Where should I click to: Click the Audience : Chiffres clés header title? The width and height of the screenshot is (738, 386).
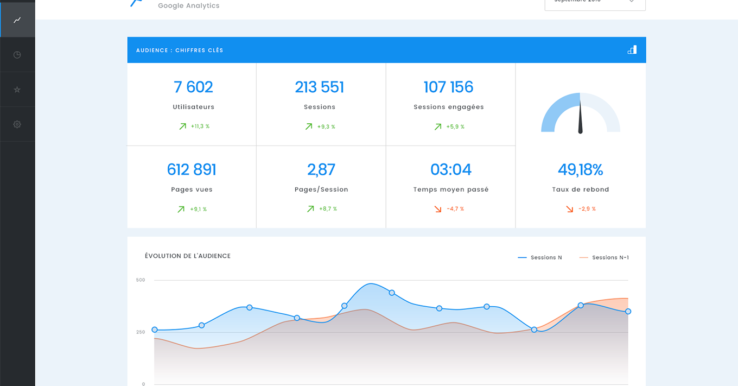pos(179,50)
